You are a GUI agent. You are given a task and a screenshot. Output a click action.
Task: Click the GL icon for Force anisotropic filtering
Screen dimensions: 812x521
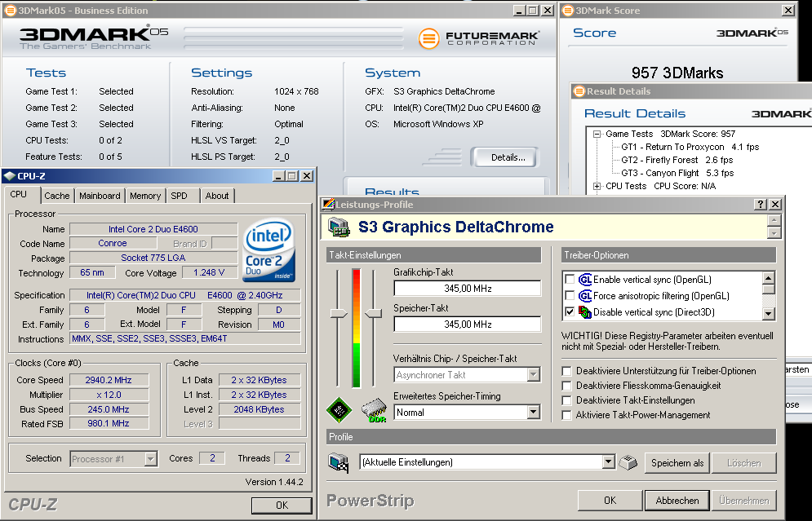[585, 296]
